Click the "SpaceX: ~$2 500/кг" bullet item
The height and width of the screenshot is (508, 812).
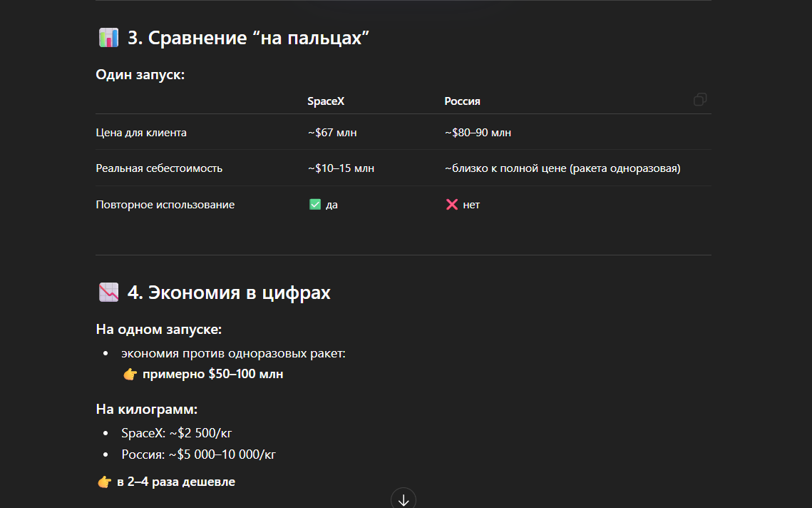[177, 433]
